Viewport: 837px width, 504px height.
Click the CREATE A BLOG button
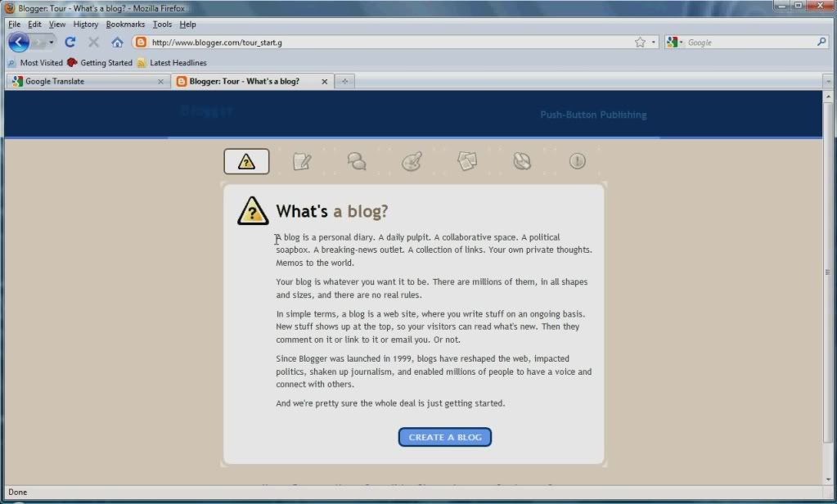click(444, 437)
